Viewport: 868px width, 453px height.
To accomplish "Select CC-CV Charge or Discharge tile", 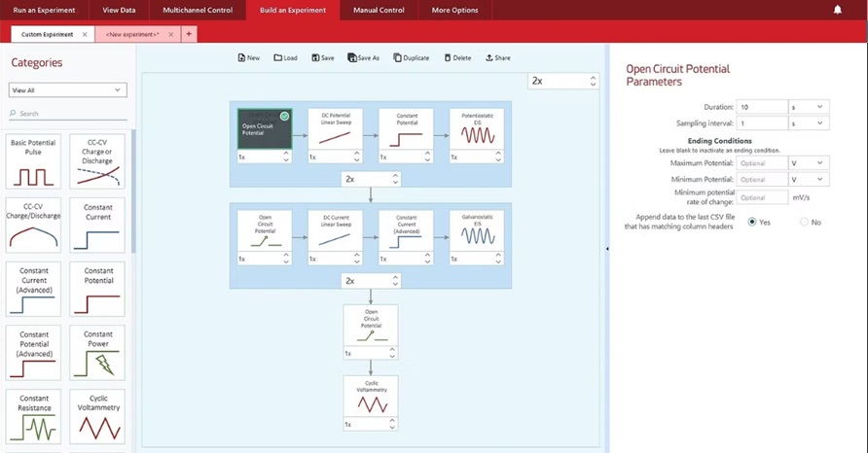I will point(97,161).
